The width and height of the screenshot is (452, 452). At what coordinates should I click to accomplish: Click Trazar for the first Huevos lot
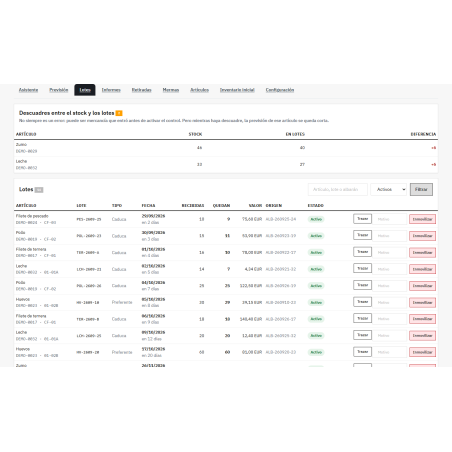(362, 302)
